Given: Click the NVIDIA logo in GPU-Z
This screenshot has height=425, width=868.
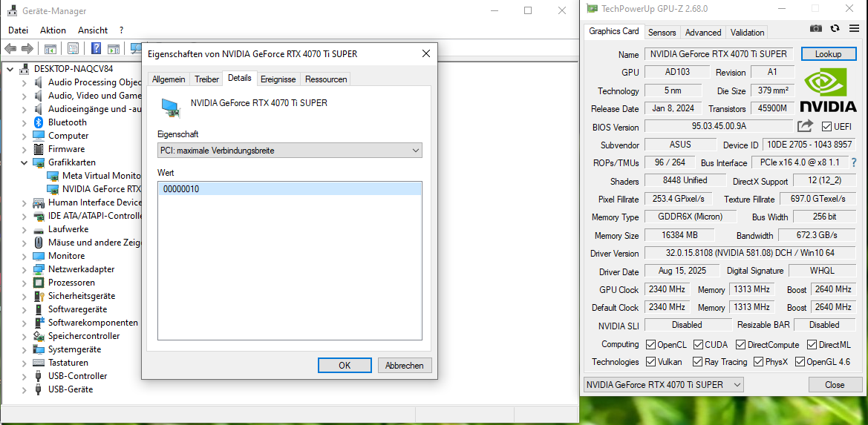Looking at the screenshot, I should pos(828,90).
